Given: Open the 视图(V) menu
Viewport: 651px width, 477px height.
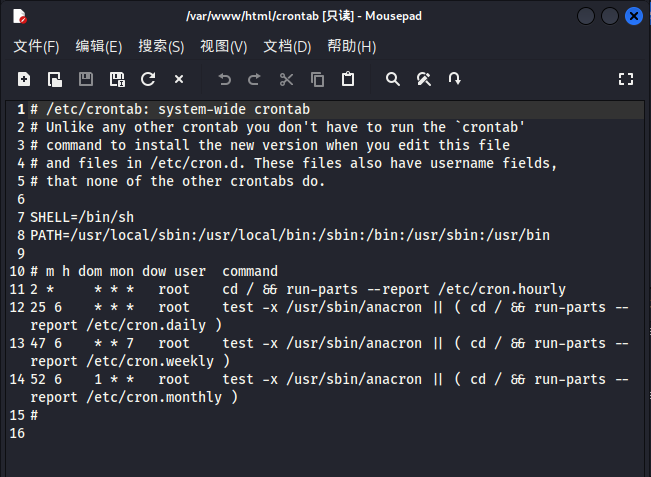Looking at the screenshot, I should [224, 46].
